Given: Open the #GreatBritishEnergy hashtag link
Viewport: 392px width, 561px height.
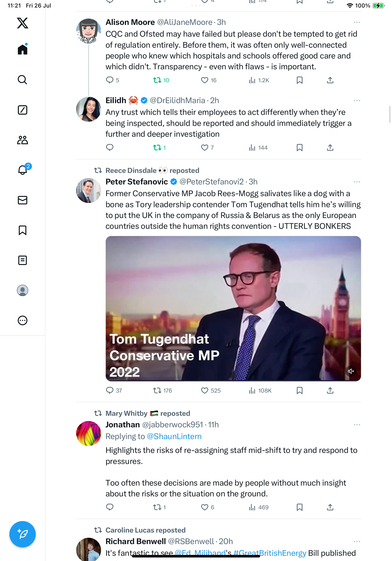Looking at the screenshot, I should point(270,553).
